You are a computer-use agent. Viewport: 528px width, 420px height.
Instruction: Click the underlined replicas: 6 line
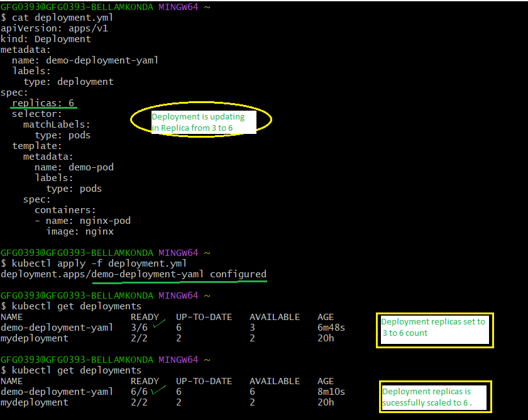coord(43,102)
